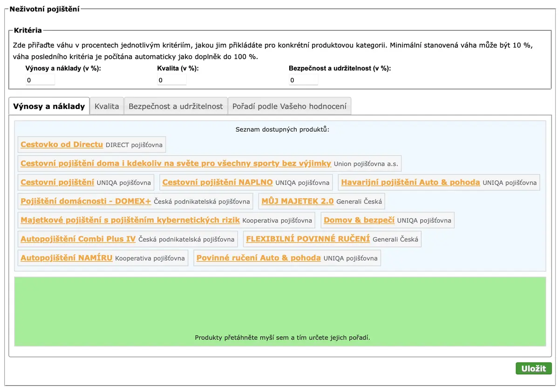The height and width of the screenshot is (392, 559).
Task: Select Pořadí podle Vašeho hodnocení tab
Action: pyautogui.click(x=289, y=106)
